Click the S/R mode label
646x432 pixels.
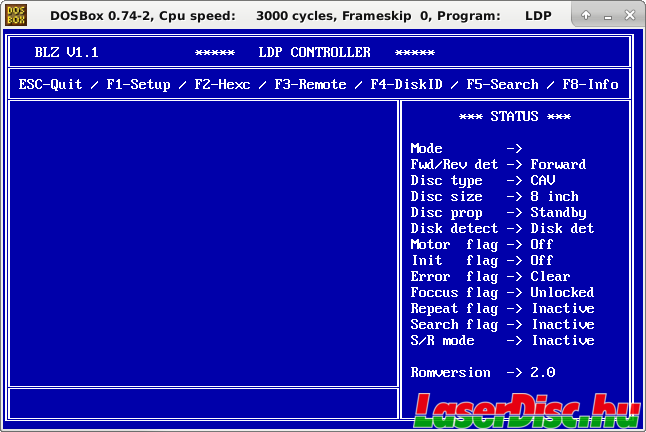(x=442, y=341)
